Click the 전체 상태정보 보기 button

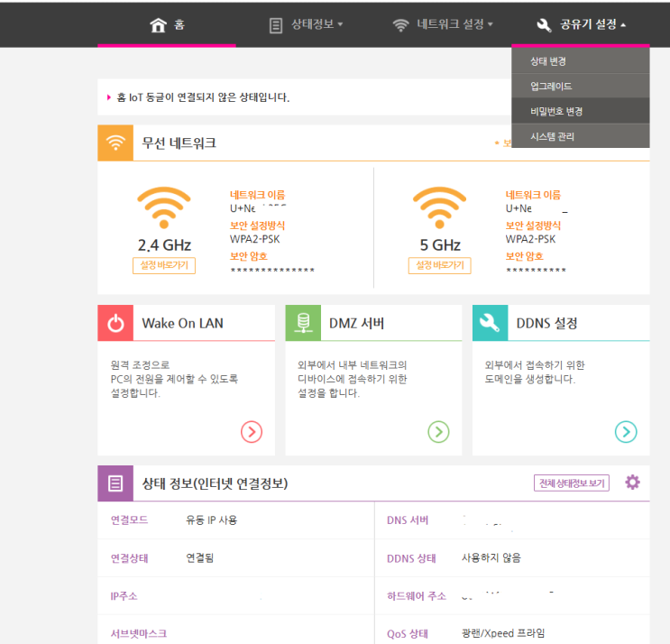coord(572,483)
